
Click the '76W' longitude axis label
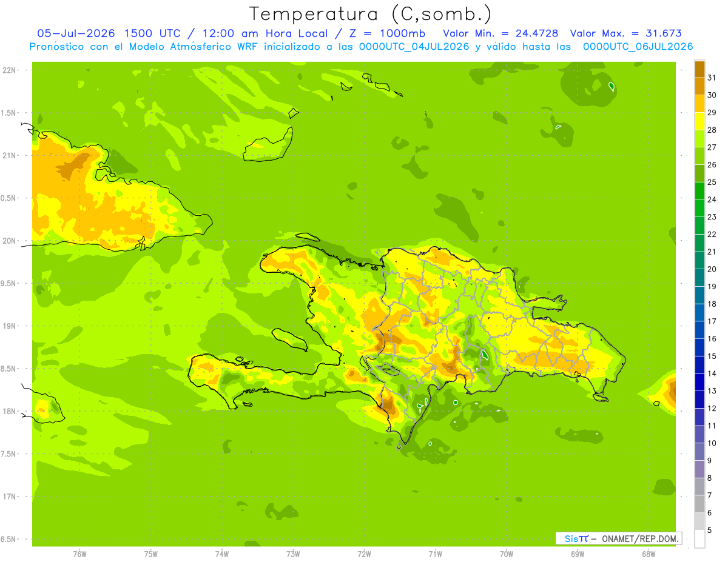click(79, 554)
